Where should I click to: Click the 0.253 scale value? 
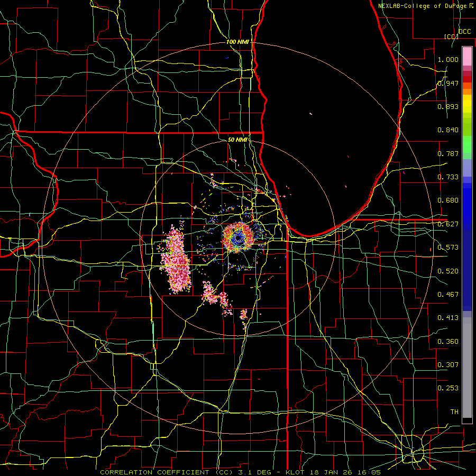tap(448, 388)
